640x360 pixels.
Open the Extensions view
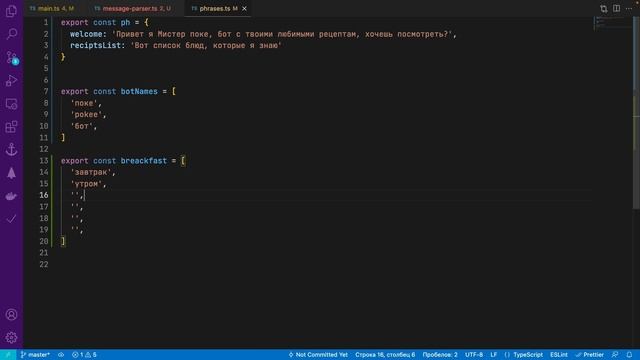pyautogui.click(x=11, y=127)
